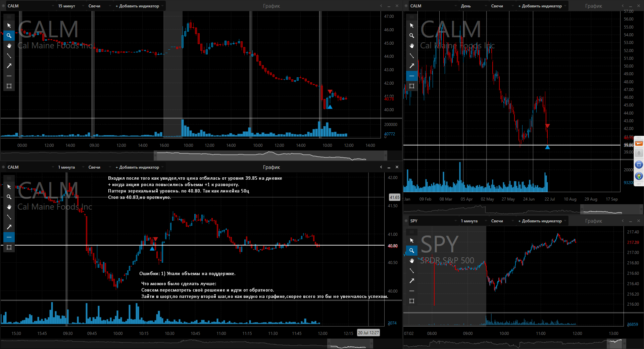
Task: Select rectangle tool in CALM 15-minute chart
Action: (x=9, y=86)
